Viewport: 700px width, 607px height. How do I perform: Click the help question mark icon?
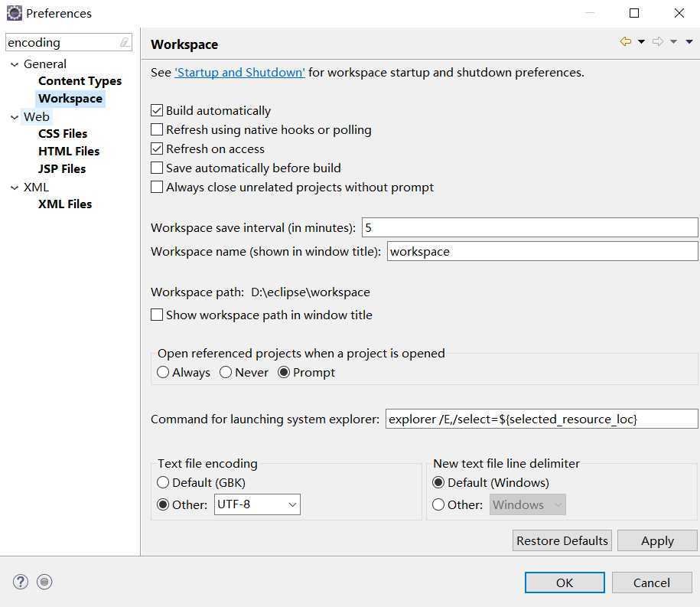[x=21, y=582]
